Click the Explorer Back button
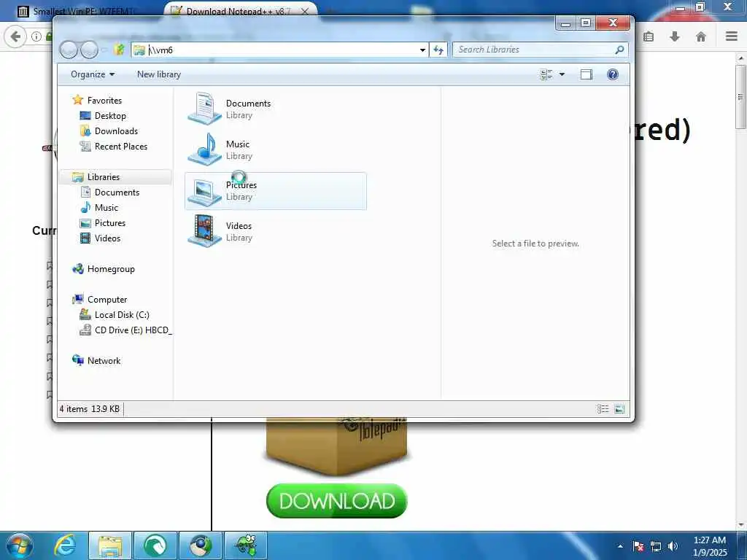Screen dimensions: 747x560 (x=69, y=50)
